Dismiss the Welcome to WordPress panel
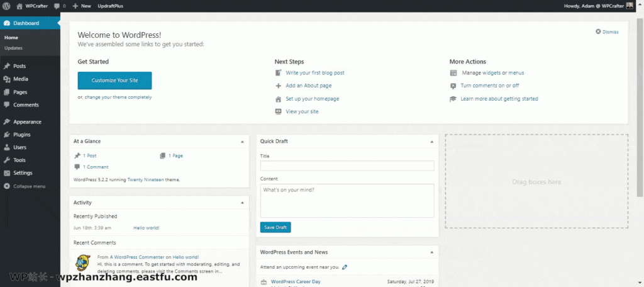The height and width of the screenshot is (287, 644). [x=607, y=31]
